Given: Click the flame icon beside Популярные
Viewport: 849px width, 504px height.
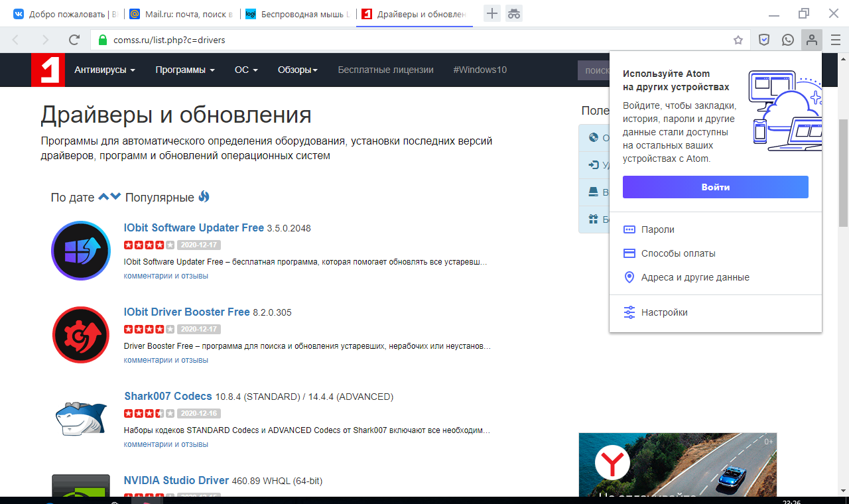Looking at the screenshot, I should 204,197.
